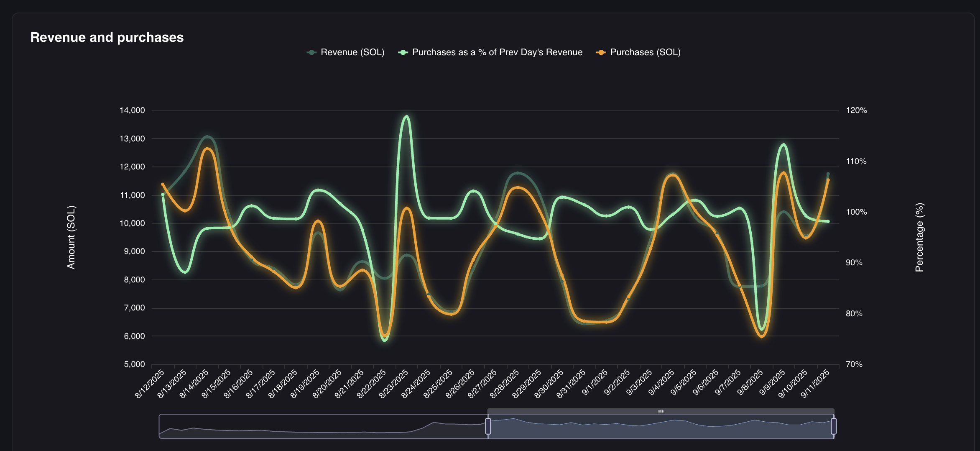980x451 pixels.
Task: Select green percentage peak on 8/23/2025
Action: pos(406,117)
